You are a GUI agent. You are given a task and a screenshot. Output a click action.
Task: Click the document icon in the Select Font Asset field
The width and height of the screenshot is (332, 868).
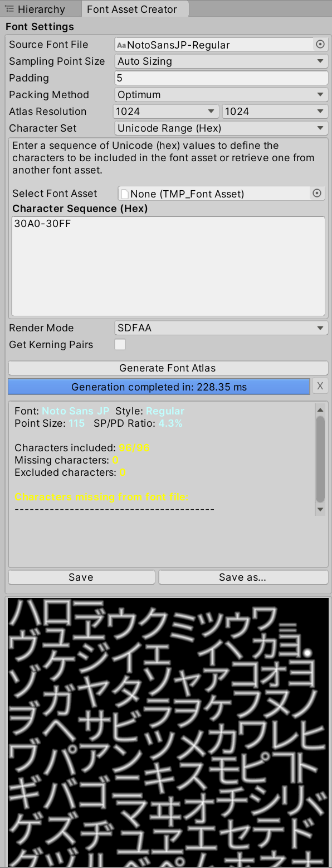pyautogui.click(x=124, y=194)
